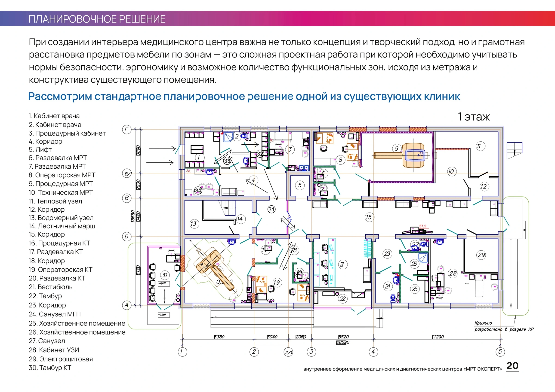Click the '1 этаж' floor label

(x=474, y=117)
